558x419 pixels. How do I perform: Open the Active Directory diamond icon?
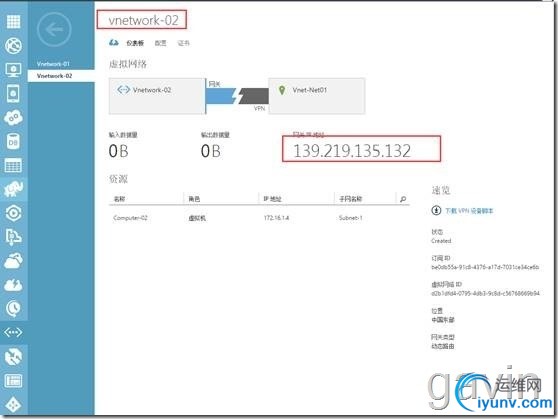[13, 404]
